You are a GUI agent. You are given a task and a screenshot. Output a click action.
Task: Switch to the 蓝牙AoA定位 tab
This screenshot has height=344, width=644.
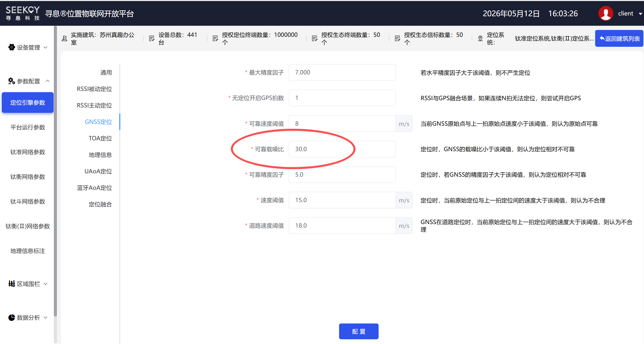[x=94, y=188]
